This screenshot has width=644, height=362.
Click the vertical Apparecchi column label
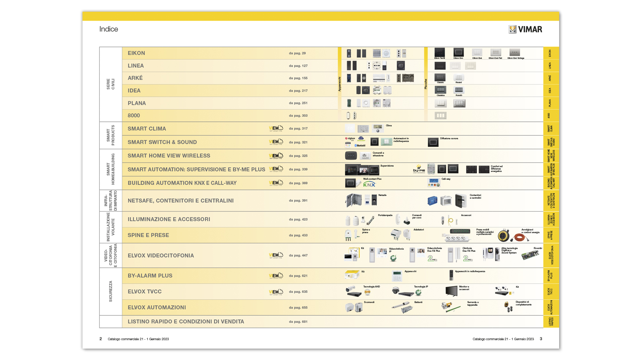pyautogui.click(x=339, y=84)
